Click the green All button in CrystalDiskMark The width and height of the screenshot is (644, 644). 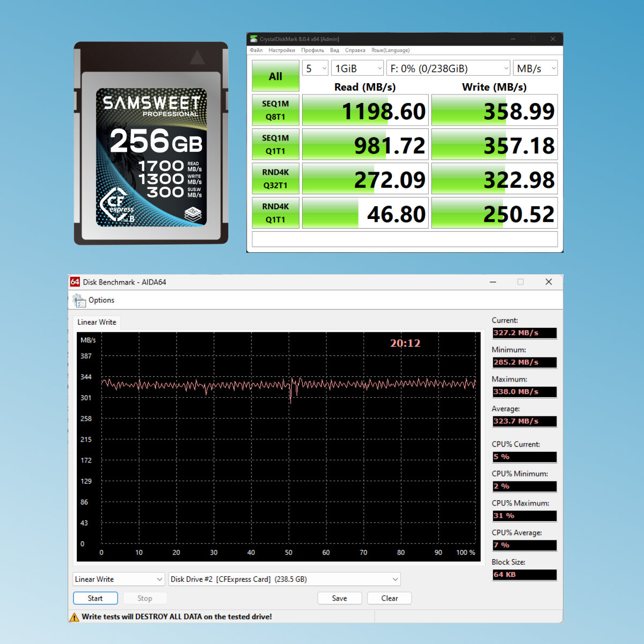coord(275,76)
